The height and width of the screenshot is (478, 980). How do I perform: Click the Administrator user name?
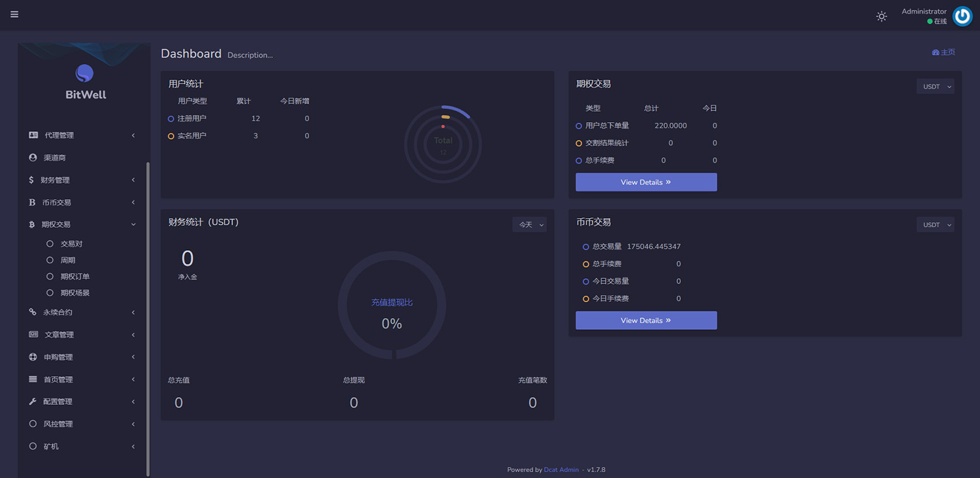point(924,11)
